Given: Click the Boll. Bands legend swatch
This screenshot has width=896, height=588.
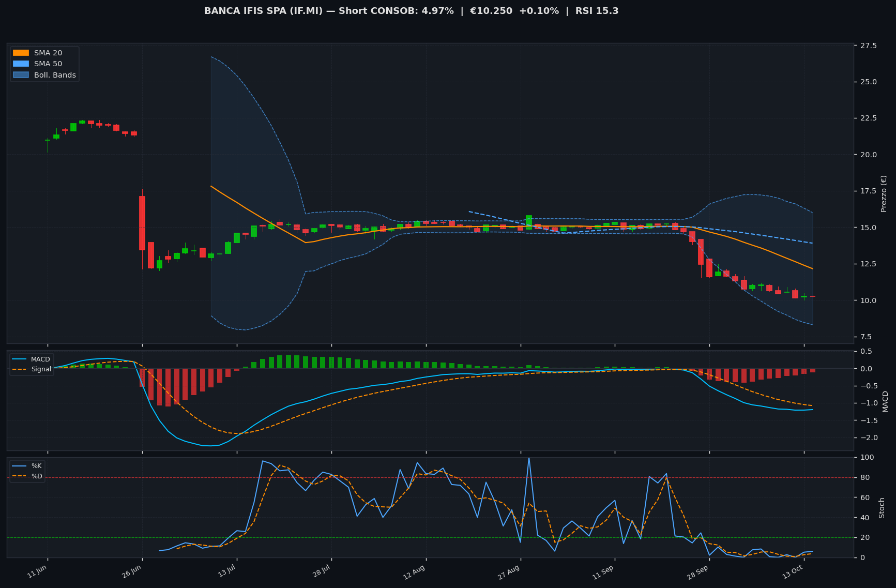Looking at the screenshot, I should tap(21, 75).
